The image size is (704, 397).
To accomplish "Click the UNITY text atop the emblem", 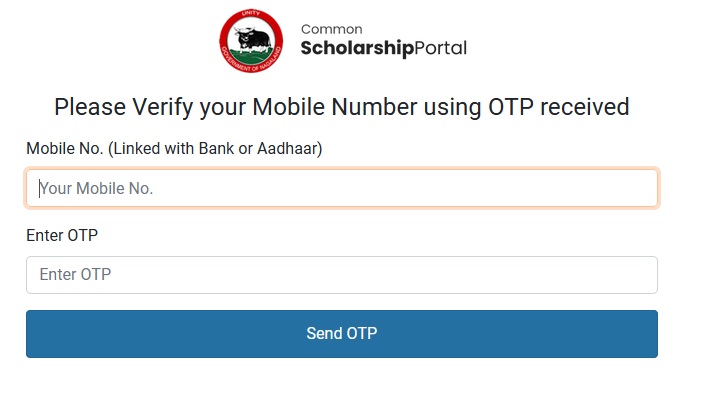I will tap(251, 13).
